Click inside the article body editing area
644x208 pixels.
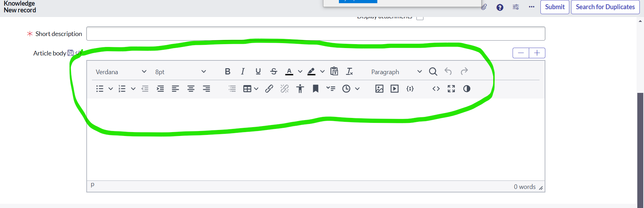316,139
